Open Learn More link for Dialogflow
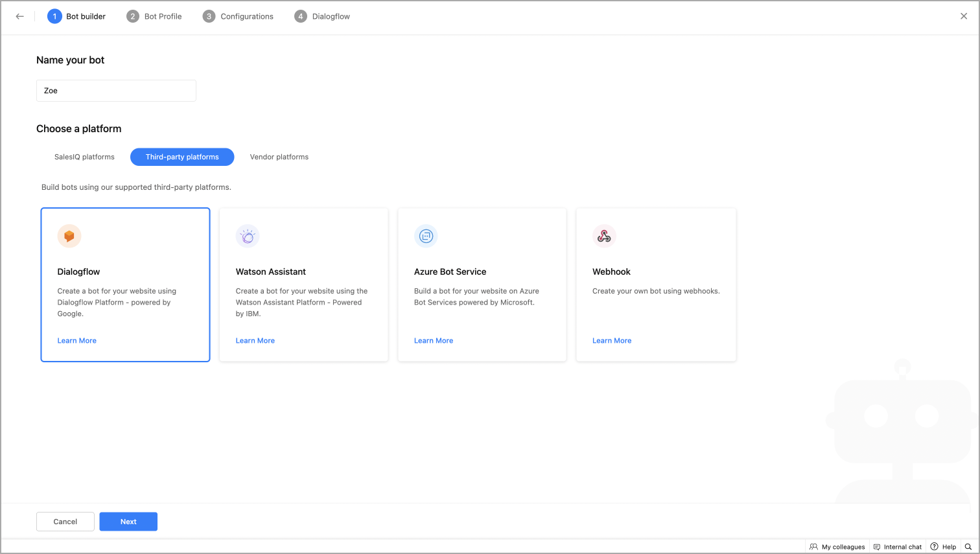Screen dimensions: 980x554 click(77, 341)
